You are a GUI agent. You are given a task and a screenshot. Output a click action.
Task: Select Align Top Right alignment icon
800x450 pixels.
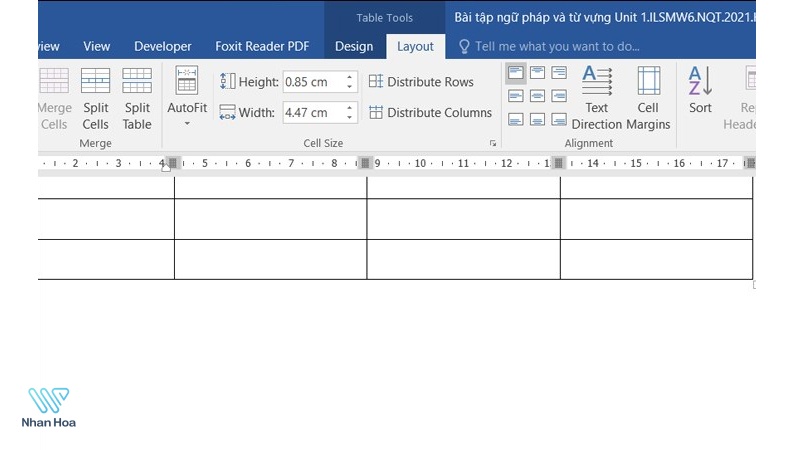coord(559,72)
